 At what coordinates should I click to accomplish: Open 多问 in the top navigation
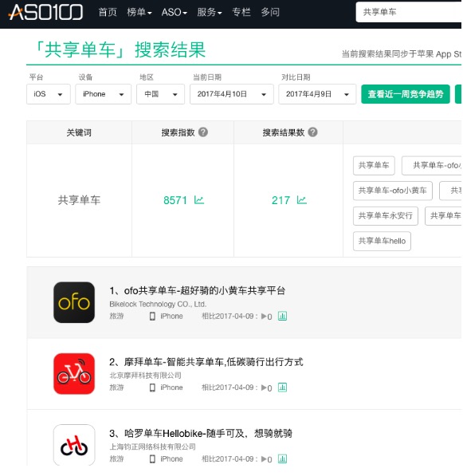coord(270,12)
